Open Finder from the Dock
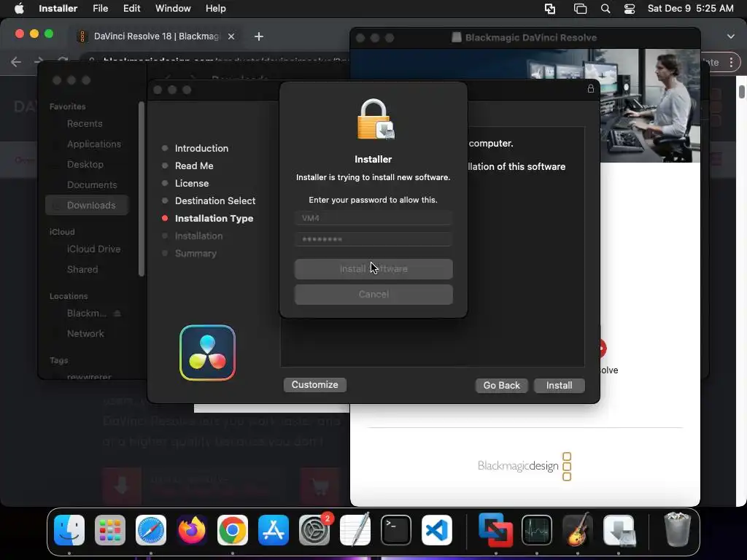Image resolution: width=747 pixels, height=560 pixels. click(x=69, y=530)
